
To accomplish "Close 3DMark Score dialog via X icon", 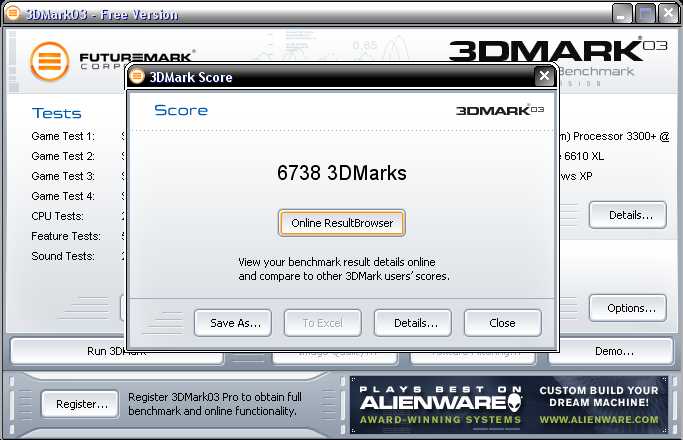I will coord(544,76).
